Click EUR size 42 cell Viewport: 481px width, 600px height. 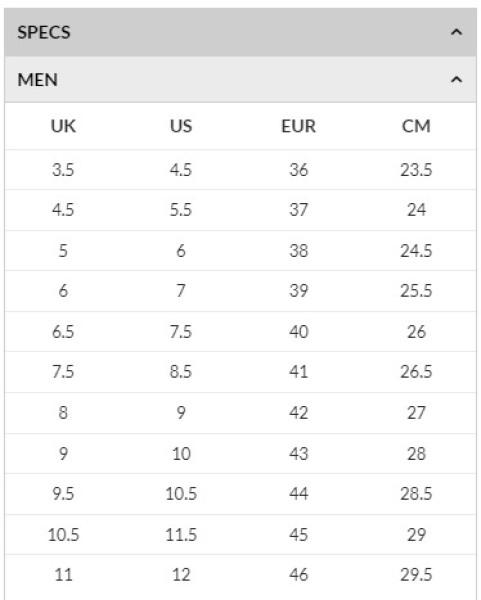[x=298, y=412]
